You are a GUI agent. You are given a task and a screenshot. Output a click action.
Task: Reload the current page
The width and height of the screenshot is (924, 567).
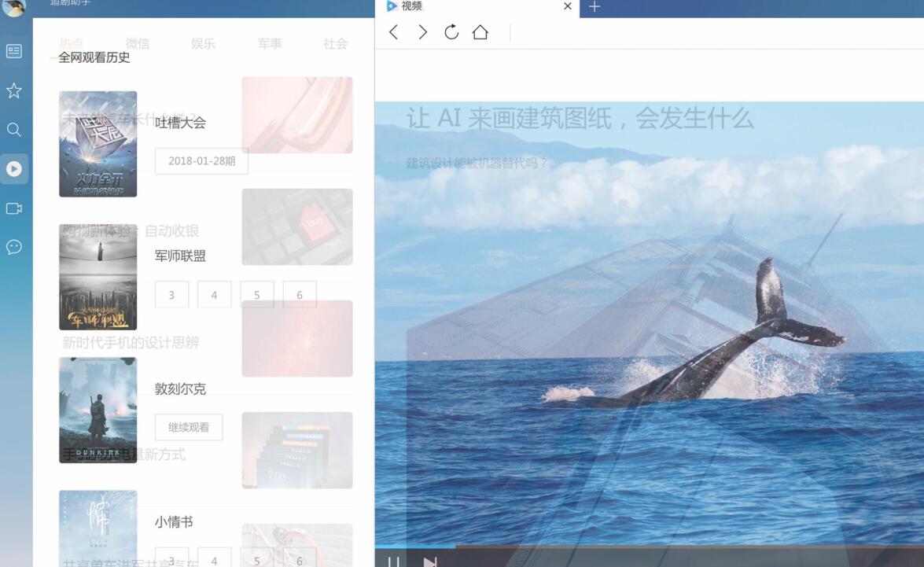point(451,31)
